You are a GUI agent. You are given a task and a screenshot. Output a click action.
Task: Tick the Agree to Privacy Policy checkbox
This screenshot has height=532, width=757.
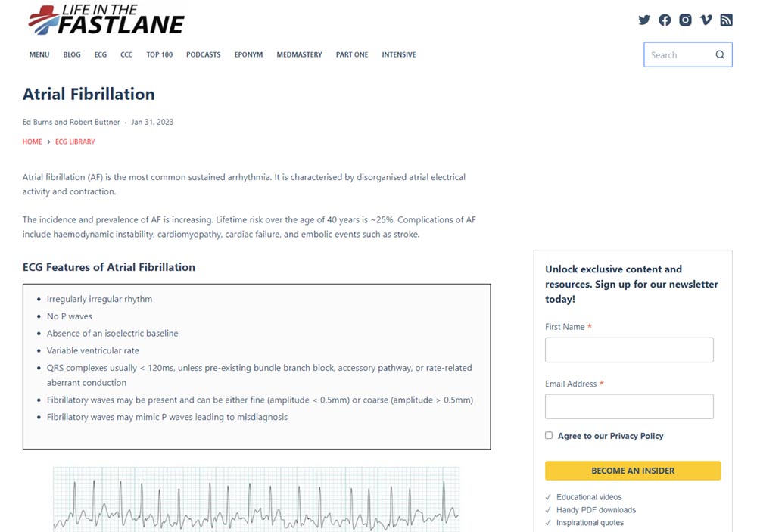(549, 435)
